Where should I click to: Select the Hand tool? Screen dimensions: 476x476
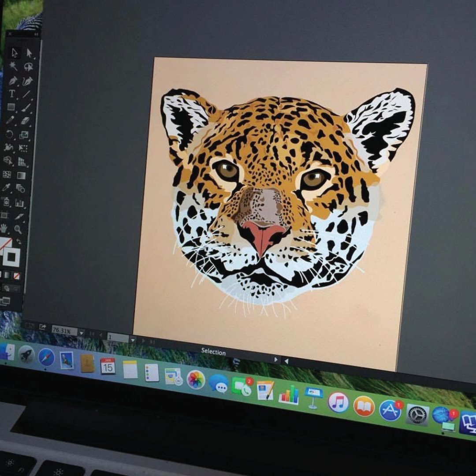(4, 228)
